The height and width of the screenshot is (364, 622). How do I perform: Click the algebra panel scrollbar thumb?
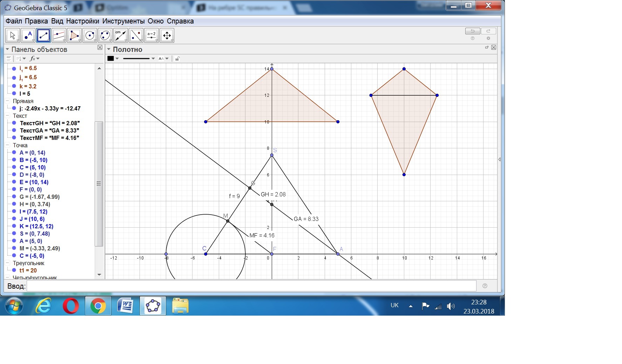click(x=99, y=184)
